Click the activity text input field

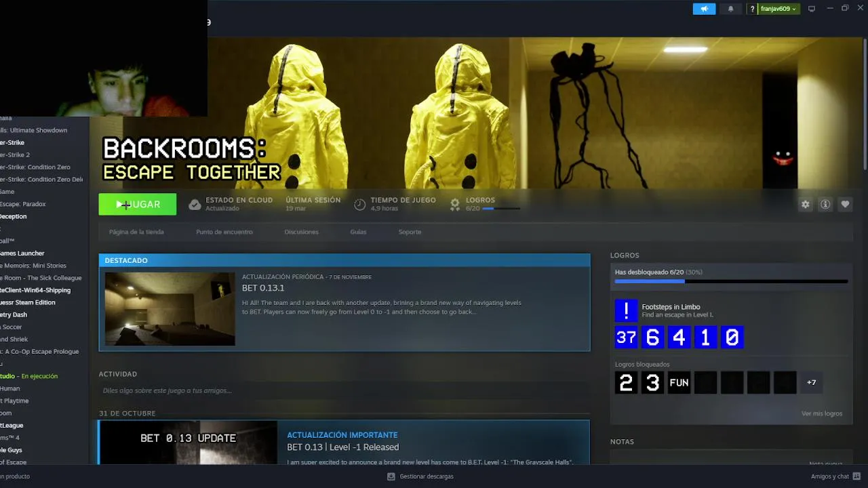coord(344,390)
